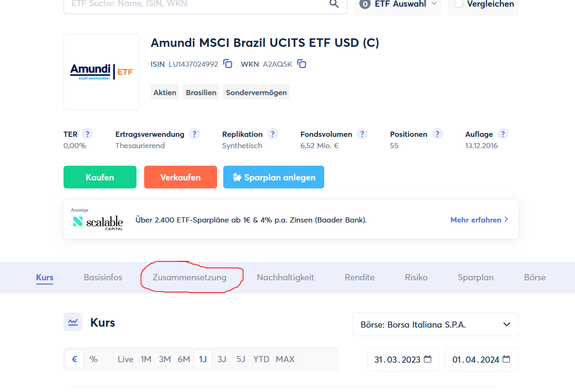Click the Thesaurierend value

coord(140,146)
